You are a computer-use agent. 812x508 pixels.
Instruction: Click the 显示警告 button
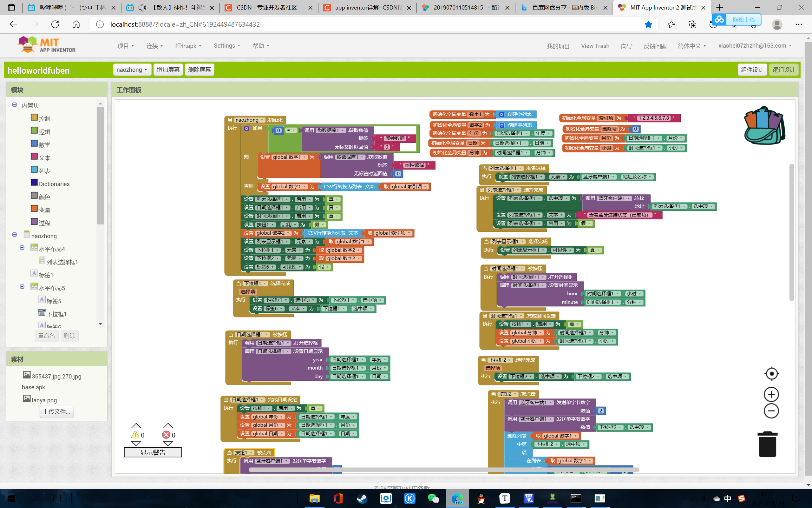(x=153, y=452)
